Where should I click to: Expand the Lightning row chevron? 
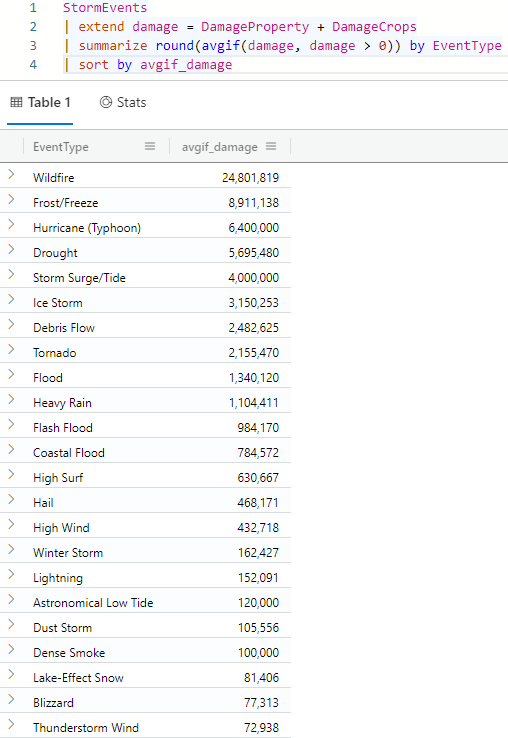point(11,574)
